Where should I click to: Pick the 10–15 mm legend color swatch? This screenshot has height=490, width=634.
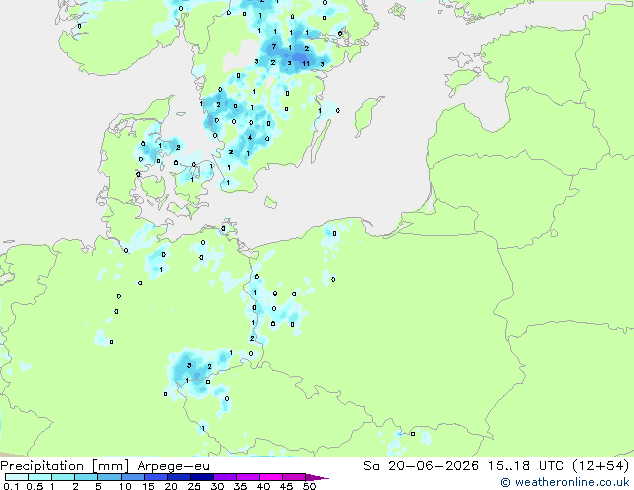point(133,477)
